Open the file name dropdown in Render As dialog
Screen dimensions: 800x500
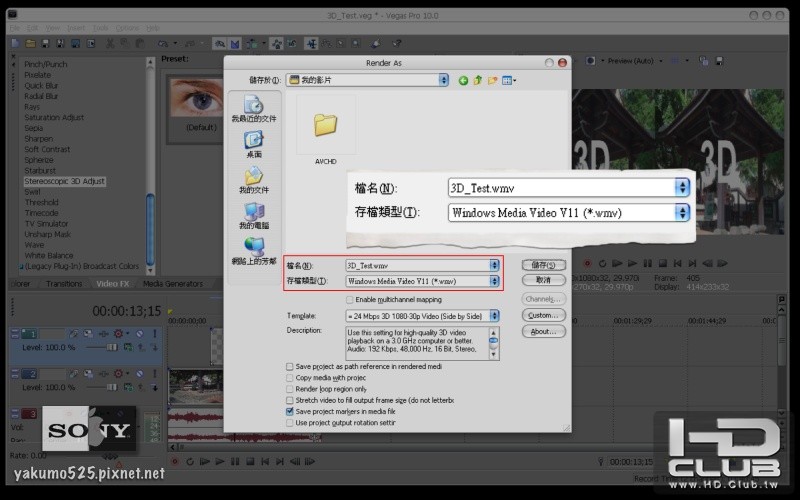494,265
